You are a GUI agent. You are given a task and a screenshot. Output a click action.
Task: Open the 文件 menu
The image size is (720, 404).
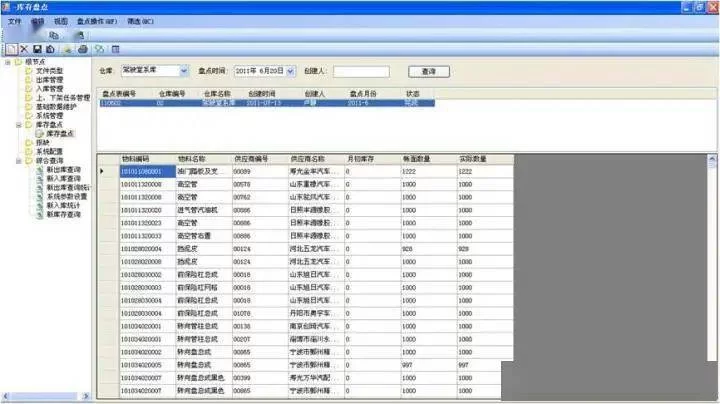tap(14, 20)
